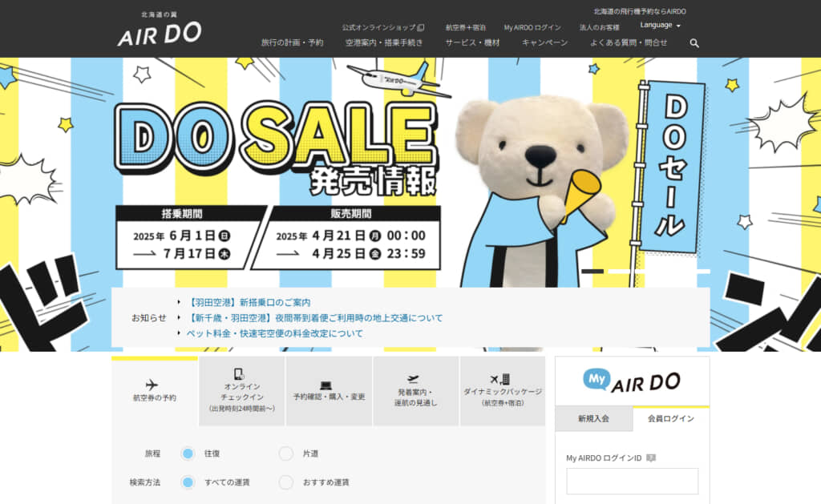This screenshot has height=504, width=821.
Task: Click the AIR DO logo in header
Action: click(x=160, y=30)
